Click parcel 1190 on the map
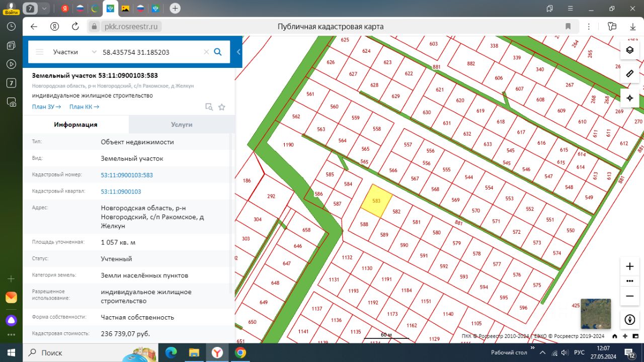The height and width of the screenshot is (362, 644). pyautogui.click(x=288, y=145)
